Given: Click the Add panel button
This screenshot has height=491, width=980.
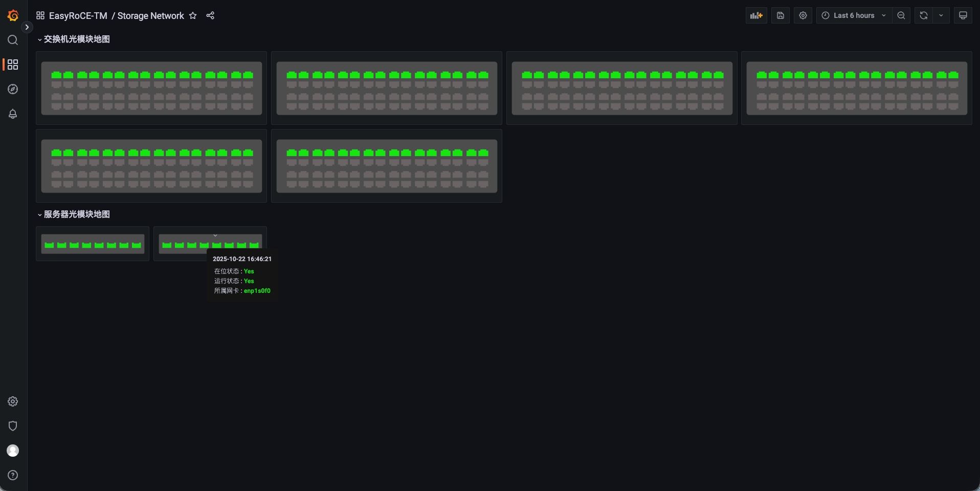Looking at the screenshot, I should (756, 15).
